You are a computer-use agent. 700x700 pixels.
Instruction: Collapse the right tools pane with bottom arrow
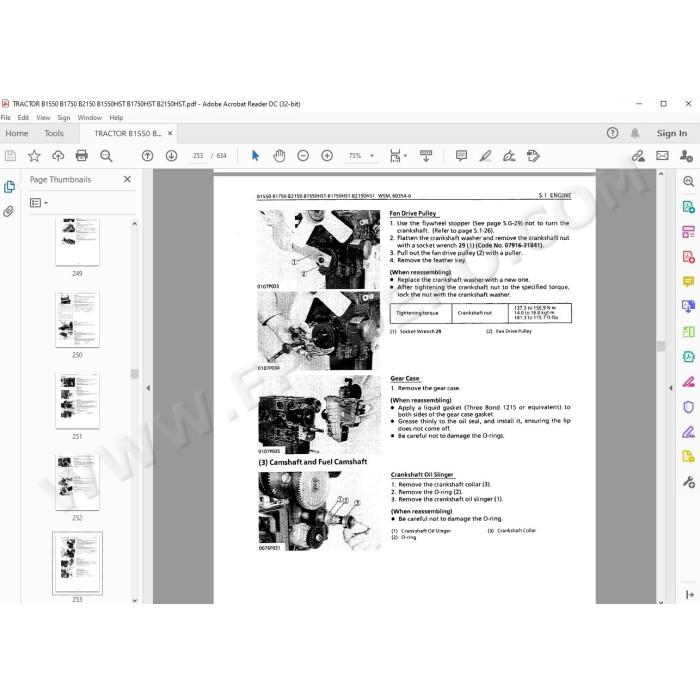coord(689,594)
